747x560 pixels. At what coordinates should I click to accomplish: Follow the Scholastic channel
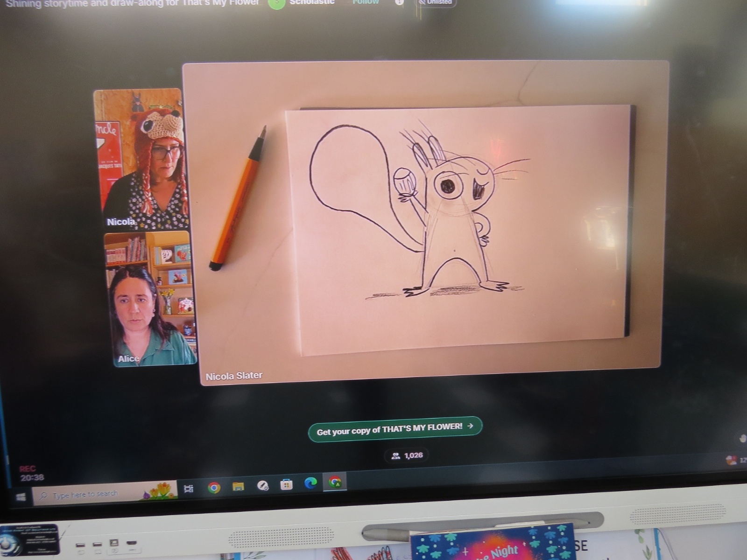366,2
